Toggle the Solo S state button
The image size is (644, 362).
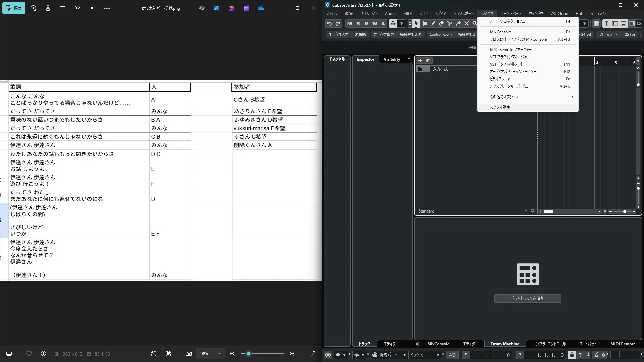tap(358, 24)
